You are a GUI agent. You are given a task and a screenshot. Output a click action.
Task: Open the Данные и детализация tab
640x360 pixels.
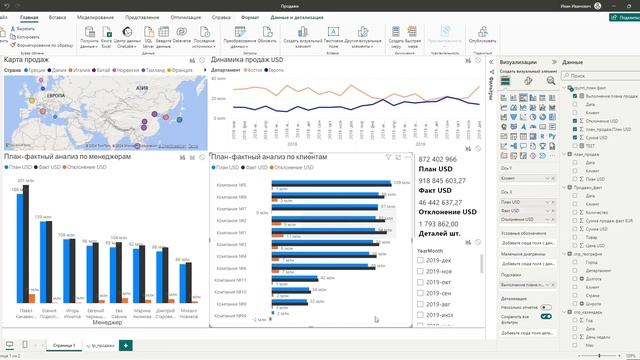click(297, 18)
